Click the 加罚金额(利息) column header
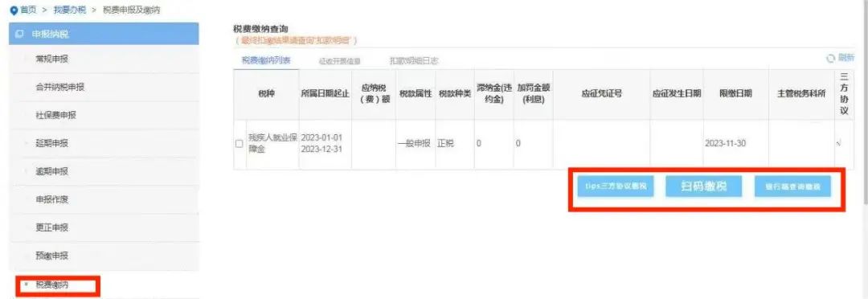868x299 pixels. pos(533,94)
